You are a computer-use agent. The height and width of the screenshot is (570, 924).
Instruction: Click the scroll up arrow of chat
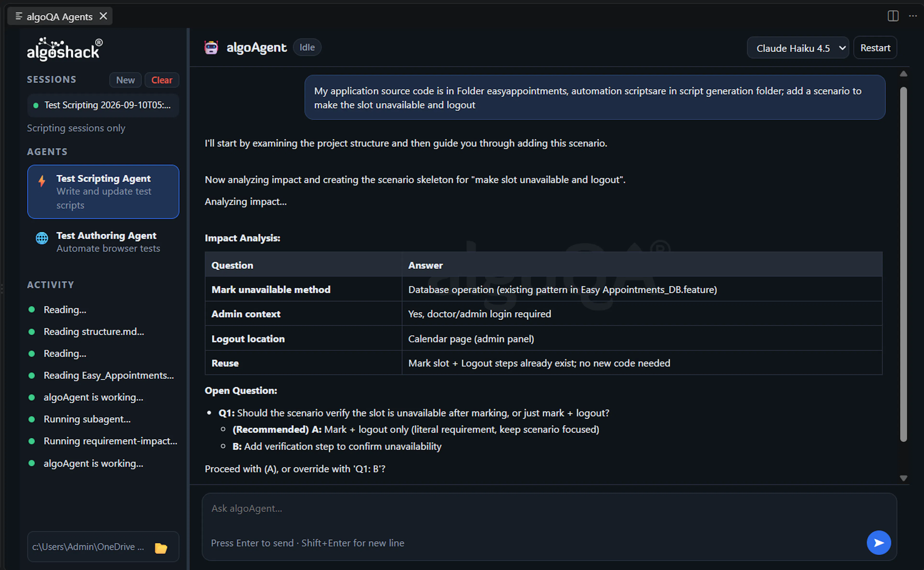903,74
